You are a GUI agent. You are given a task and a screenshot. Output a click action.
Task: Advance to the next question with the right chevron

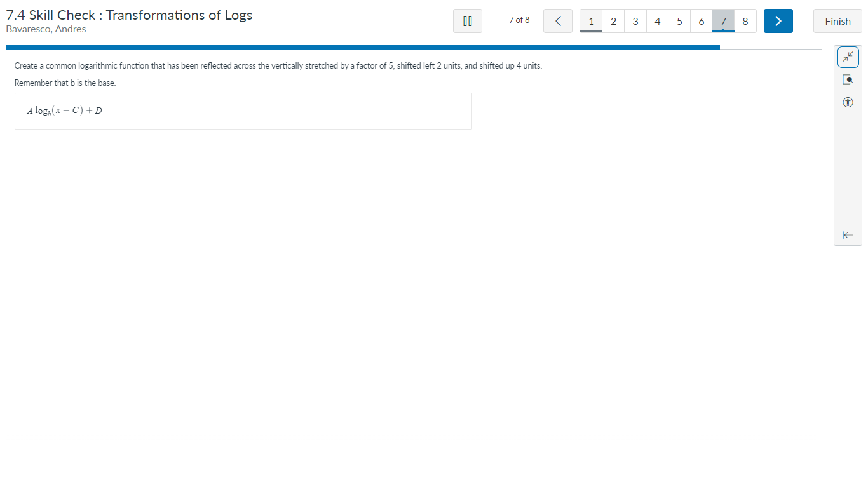coord(778,21)
